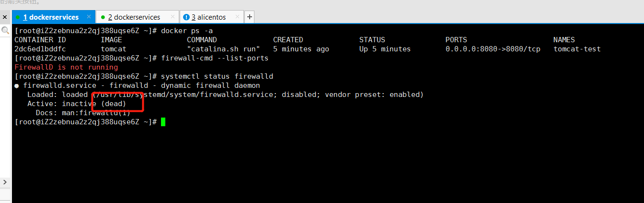Click the magnifier search icon
The height and width of the screenshot is (203, 644).
[x=5, y=31]
